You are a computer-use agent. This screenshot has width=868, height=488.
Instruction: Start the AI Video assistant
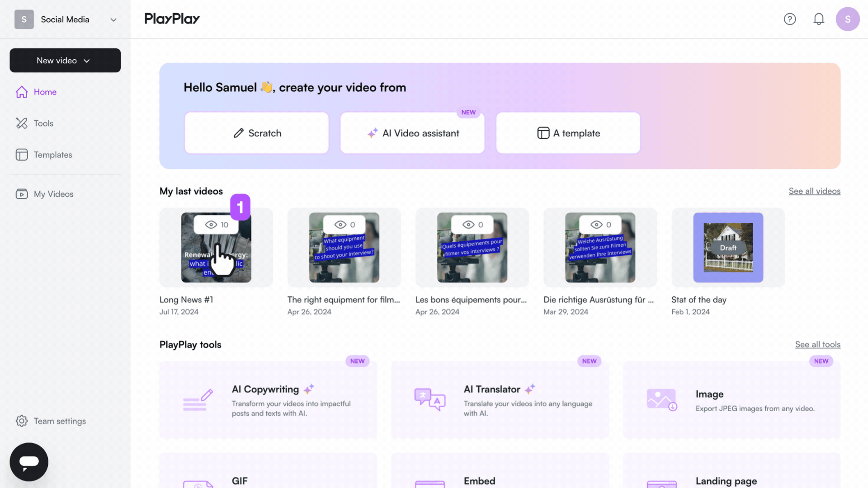[412, 133]
